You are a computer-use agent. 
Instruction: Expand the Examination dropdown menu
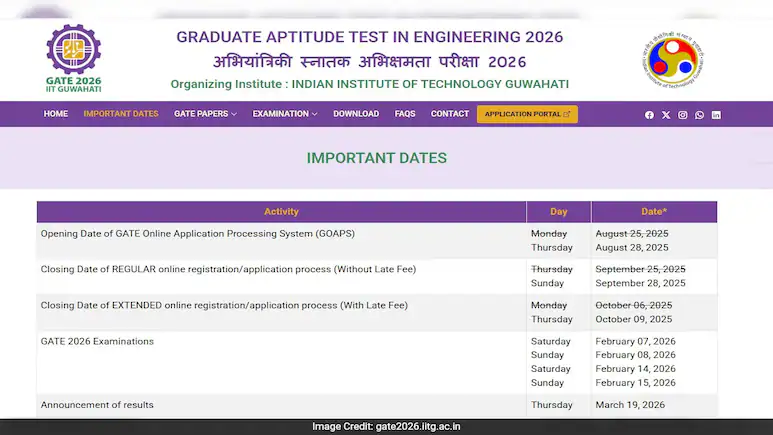click(284, 114)
